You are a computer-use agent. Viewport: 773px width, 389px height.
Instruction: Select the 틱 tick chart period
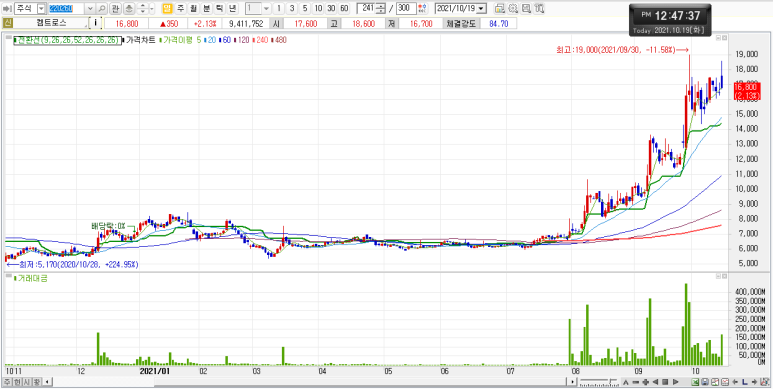click(219, 8)
